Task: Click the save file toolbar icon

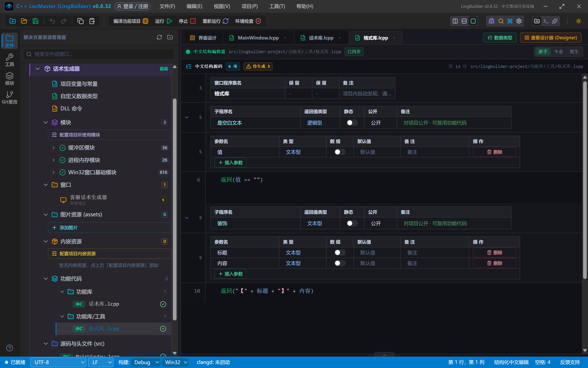Action: pos(36,21)
